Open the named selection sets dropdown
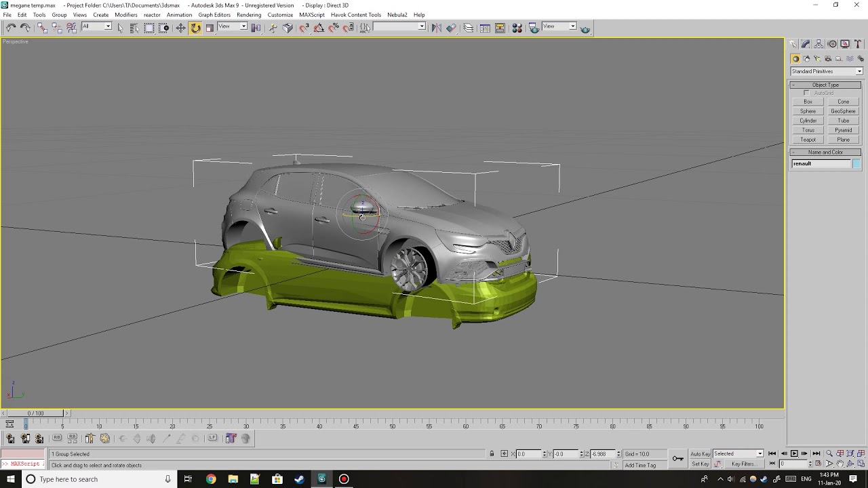 click(399, 26)
